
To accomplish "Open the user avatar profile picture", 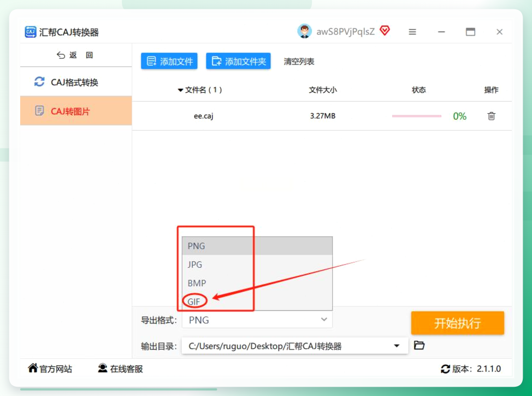I will (x=304, y=31).
